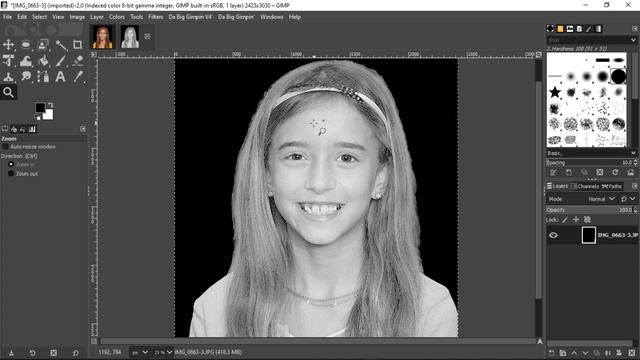Select the Ellipse Select tool
The image size is (640, 360).
pyautogui.click(x=26, y=44)
